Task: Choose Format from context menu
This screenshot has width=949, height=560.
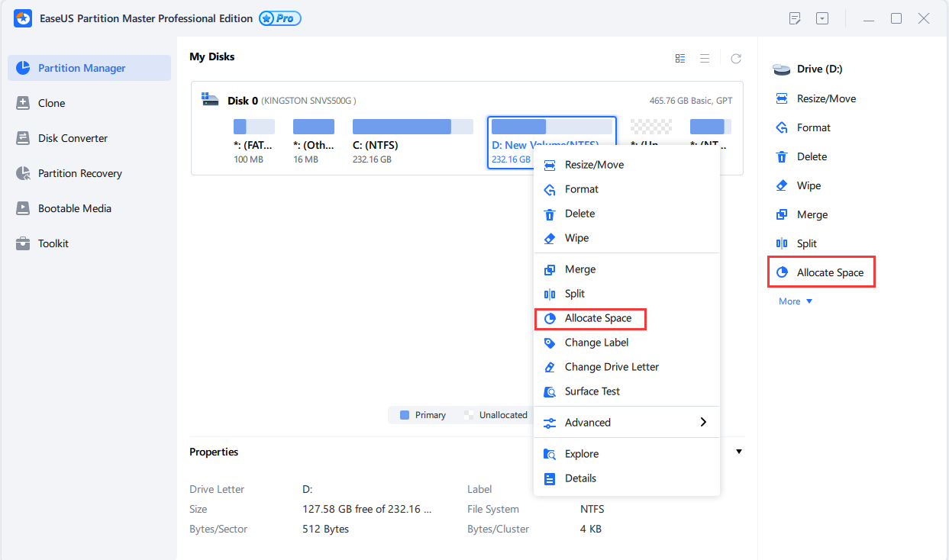Action: 627,189
